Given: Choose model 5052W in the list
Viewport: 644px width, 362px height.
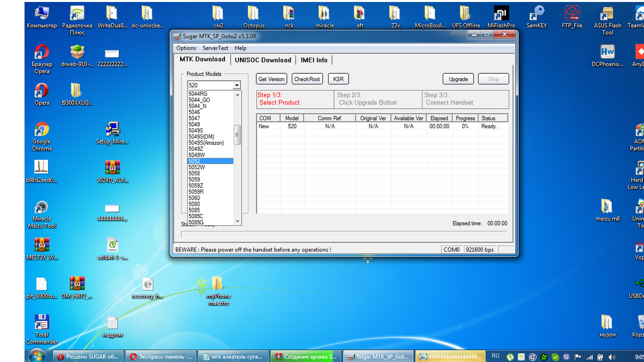Looking at the screenshot, I should click(210, 167).
